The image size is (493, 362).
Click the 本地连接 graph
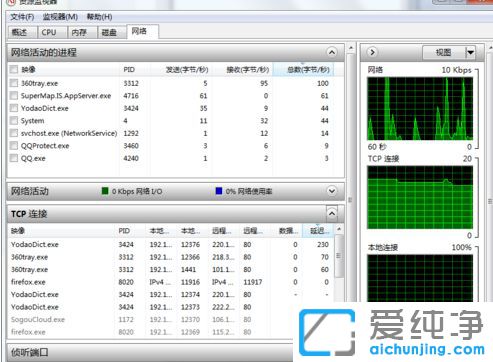420,278
